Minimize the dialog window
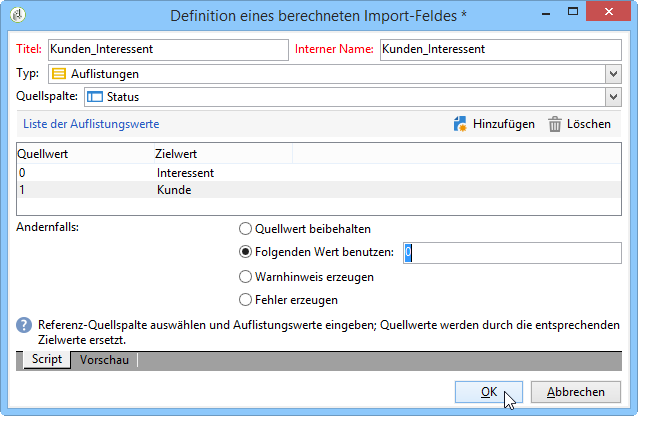 coord(546,14)
